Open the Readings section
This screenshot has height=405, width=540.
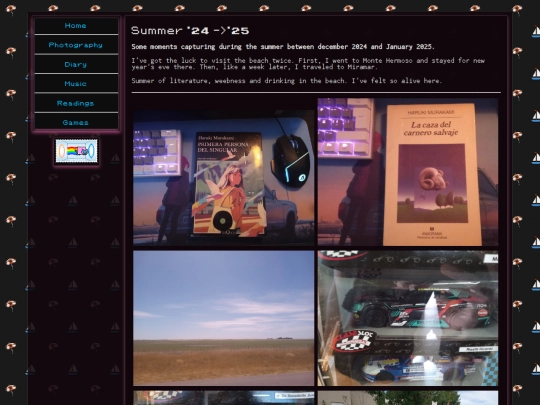(76, 103)
